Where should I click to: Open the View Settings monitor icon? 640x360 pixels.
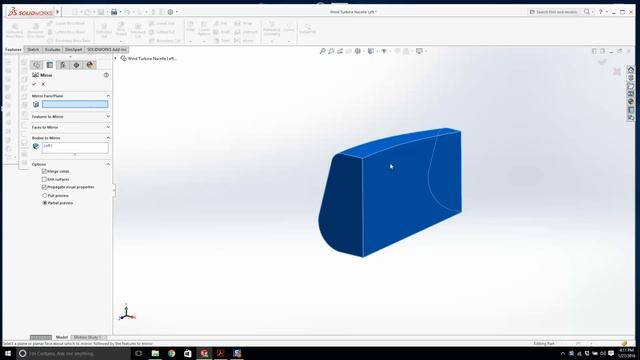[x=419, y=51]
